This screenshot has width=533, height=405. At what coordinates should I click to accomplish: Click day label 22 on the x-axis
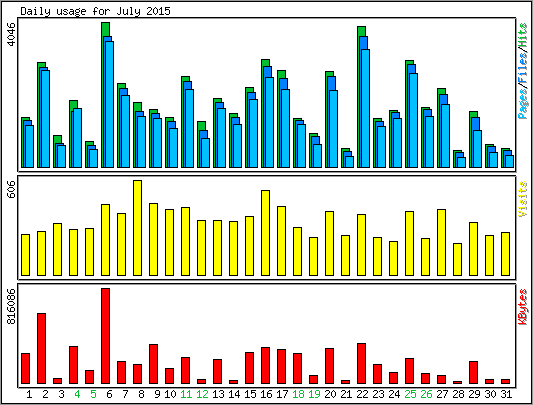point(362,394)
